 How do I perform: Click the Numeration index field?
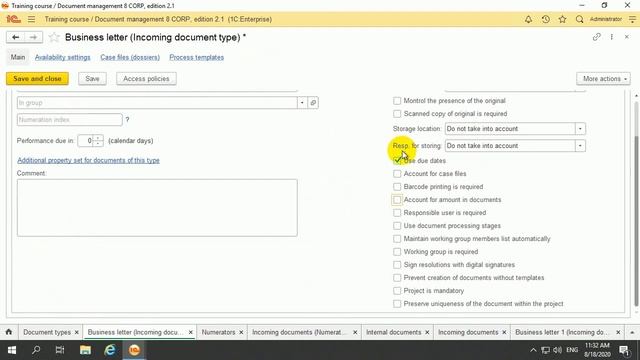(x=70, y=120)
